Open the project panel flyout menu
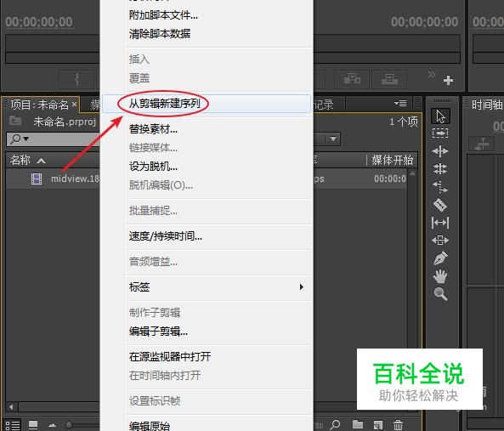Viewport: 504px width, 431px height. pos(400,104)
